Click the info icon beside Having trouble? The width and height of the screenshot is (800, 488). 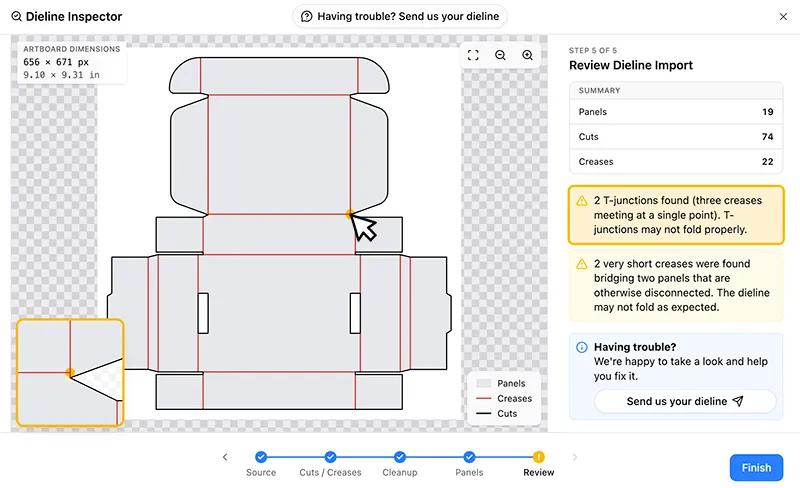582,348
